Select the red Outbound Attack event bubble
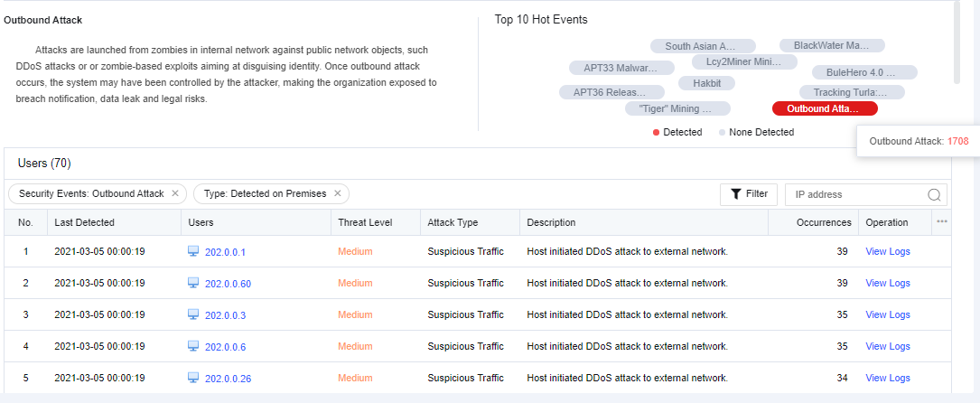 (825, 108)
